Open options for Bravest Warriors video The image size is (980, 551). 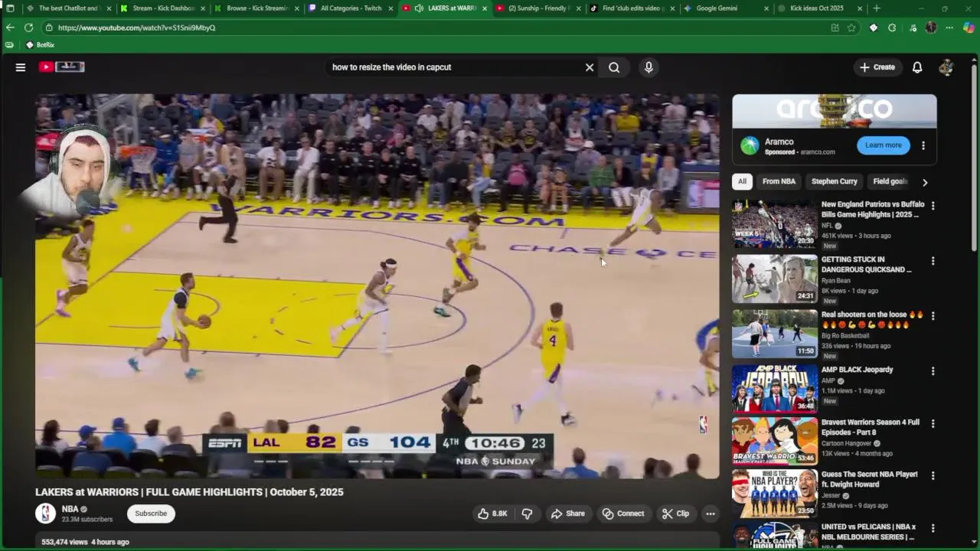click(933, 423)
